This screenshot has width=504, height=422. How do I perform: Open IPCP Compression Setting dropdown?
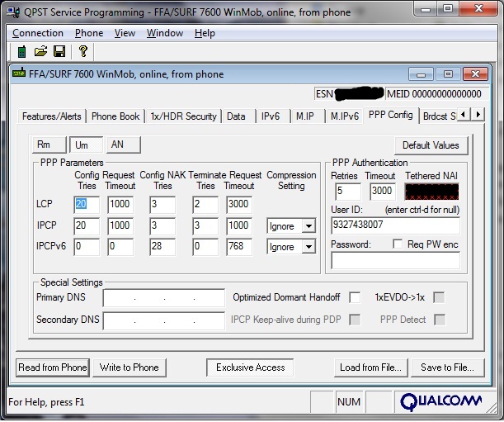[x=309, y=226]
